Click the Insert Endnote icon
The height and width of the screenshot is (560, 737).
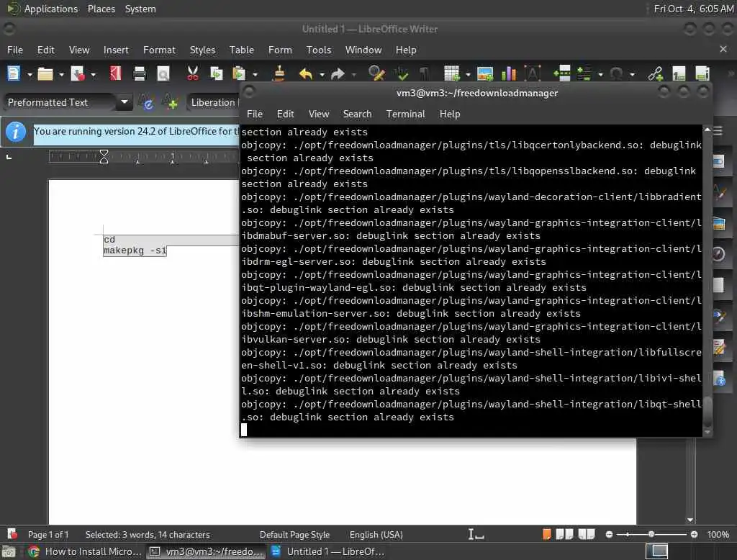[702, 73]
